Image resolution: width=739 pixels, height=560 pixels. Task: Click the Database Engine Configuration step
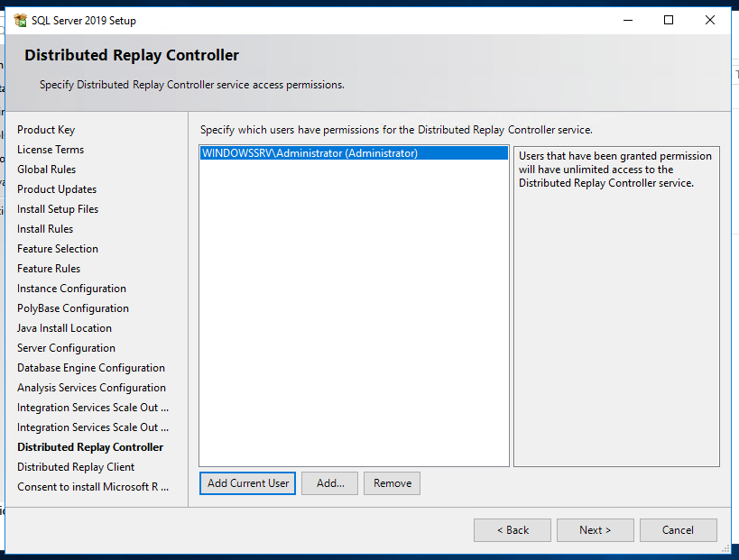pyautogui.click(x=91, y=367)
